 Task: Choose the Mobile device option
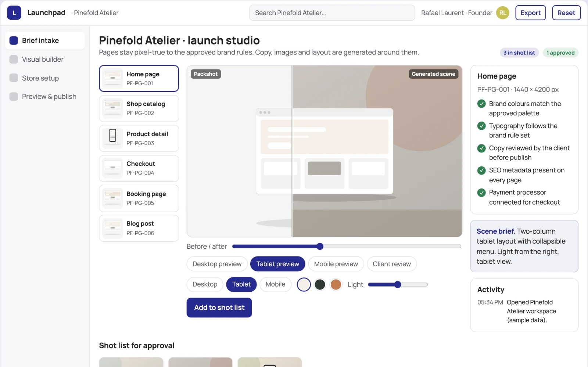[x=275, y=284]
